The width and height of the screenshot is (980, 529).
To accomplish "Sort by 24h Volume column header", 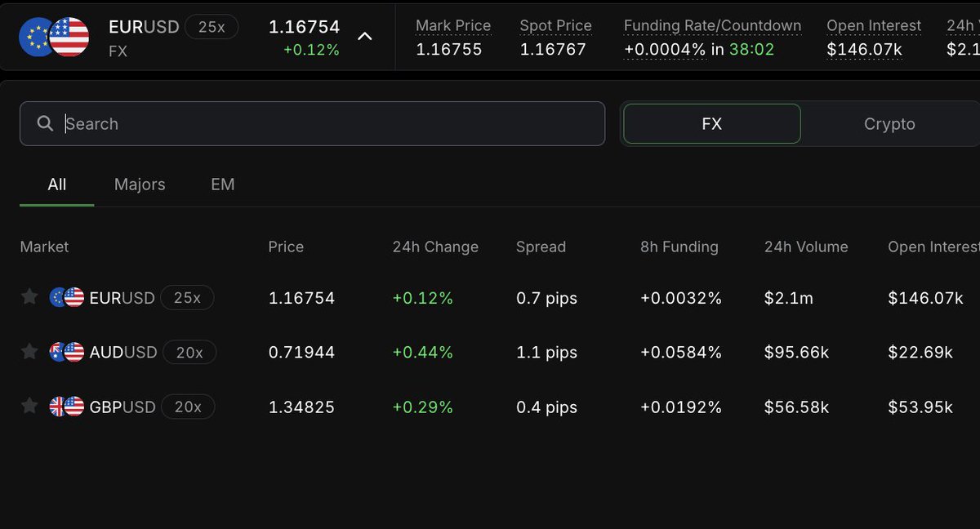I will click(x=806, y=247).
